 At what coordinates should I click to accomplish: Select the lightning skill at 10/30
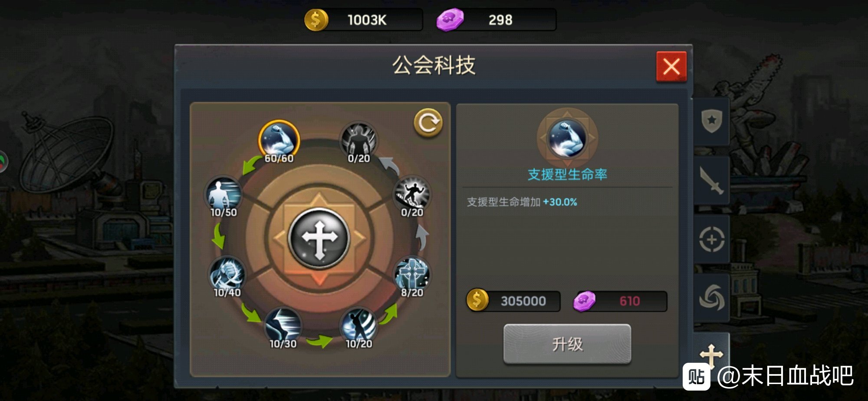[283, 326]
